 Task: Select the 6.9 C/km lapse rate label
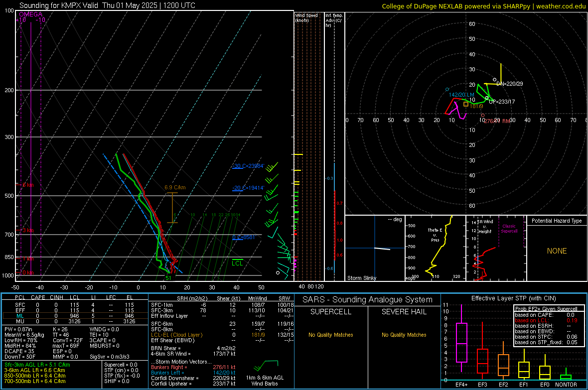coord(175,187)
